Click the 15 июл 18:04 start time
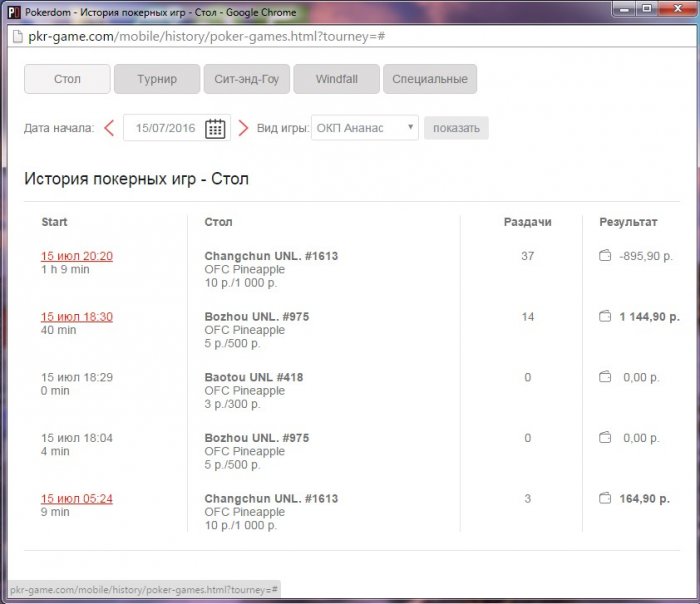This screenshot has width=700, height=604. (77, 438)
